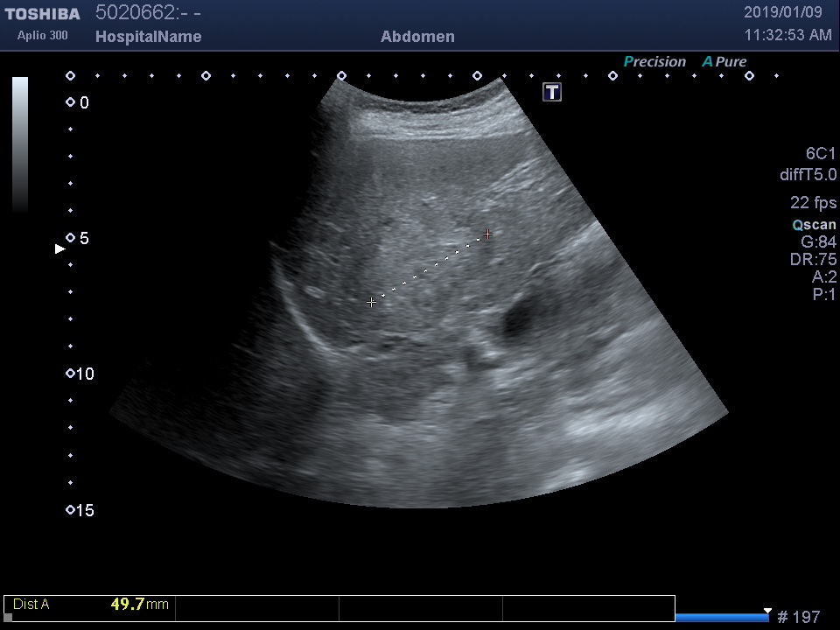Click the TOSHIBA logo

click(42, 14)
